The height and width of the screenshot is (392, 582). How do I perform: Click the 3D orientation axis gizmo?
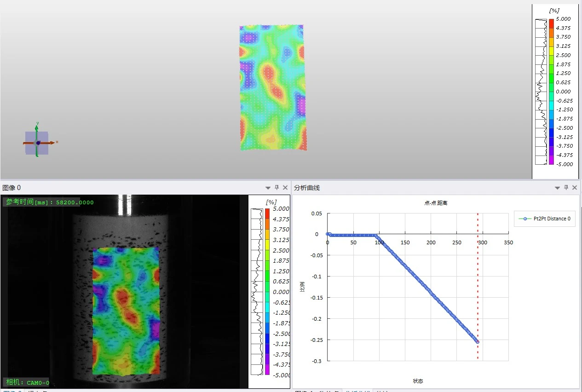[38, 142]
